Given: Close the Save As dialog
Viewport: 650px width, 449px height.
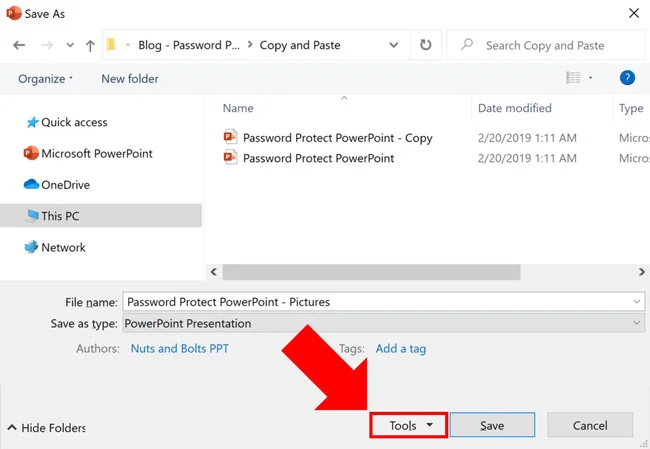Looking at the screenshot, I should 633,13.
